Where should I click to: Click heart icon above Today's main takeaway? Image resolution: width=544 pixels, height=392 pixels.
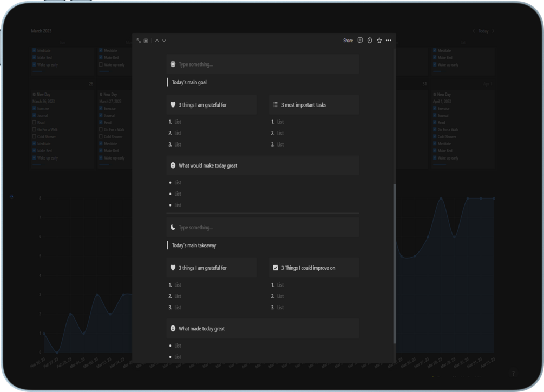[173, 105]
